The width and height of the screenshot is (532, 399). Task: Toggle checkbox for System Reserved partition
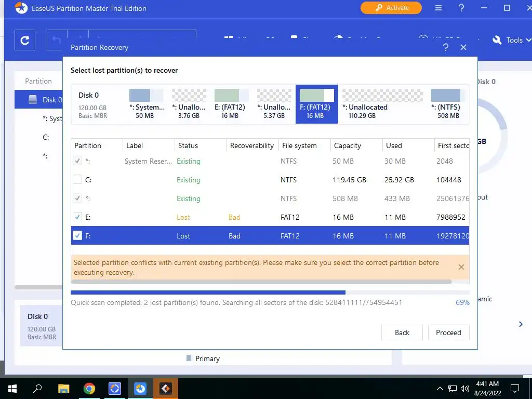[x=77, y=161]
